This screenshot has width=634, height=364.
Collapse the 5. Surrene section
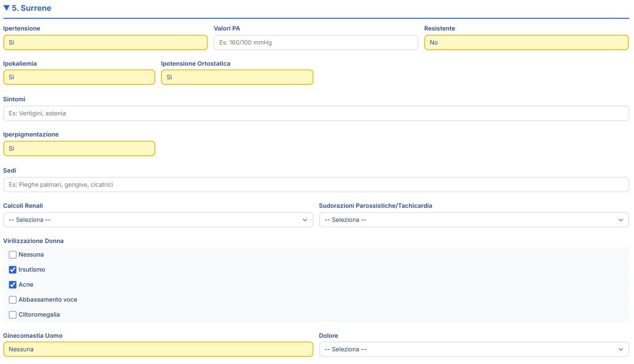27,8
